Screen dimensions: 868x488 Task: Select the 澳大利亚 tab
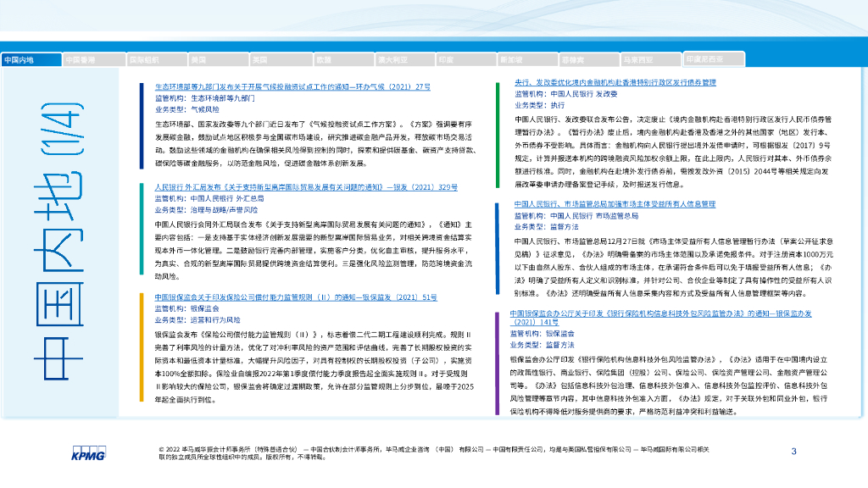pos(405,60)
